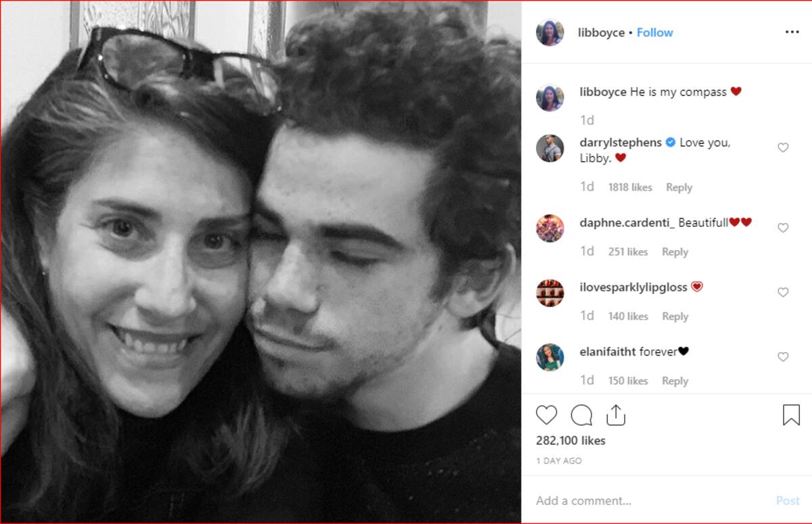Screen dimensions: 812x524
Task: Like elanifaitht's comment heart
Action: click(783, 357)
